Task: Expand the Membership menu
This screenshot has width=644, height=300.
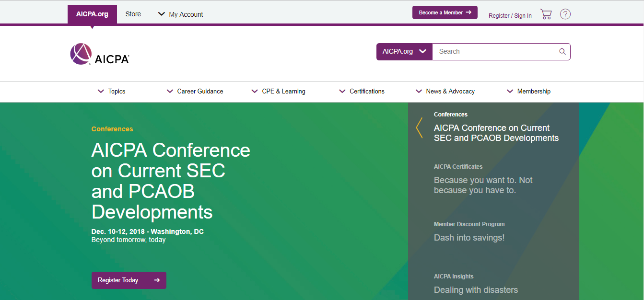Action: [x=528, y=92]
